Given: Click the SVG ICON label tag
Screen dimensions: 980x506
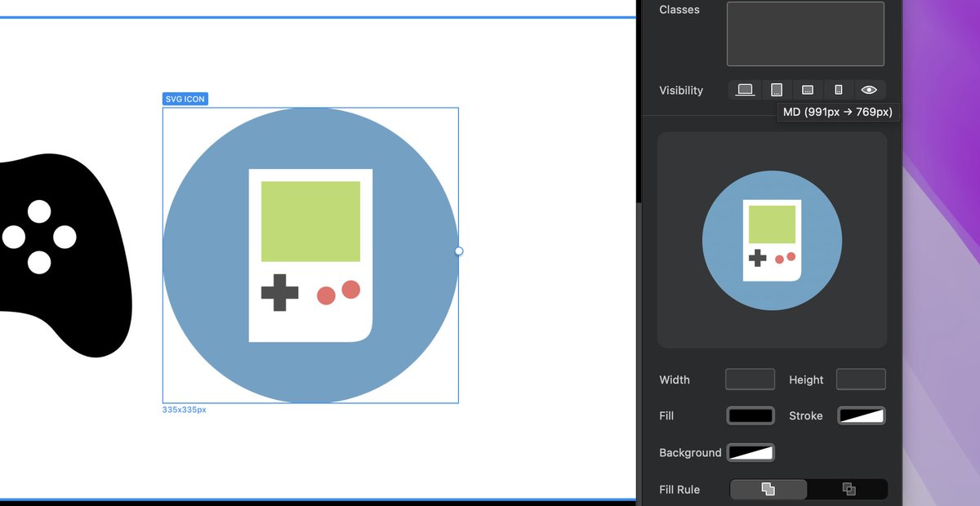Looking at the screenshot, I should 185,99.
